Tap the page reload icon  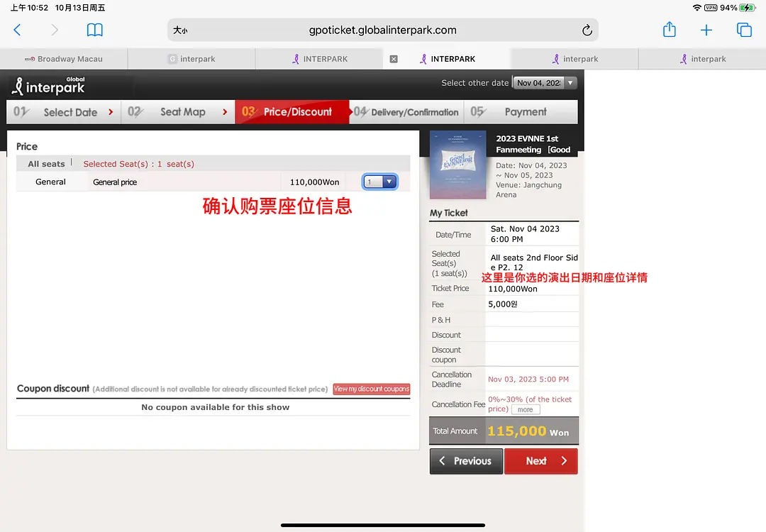click(587, 31)
